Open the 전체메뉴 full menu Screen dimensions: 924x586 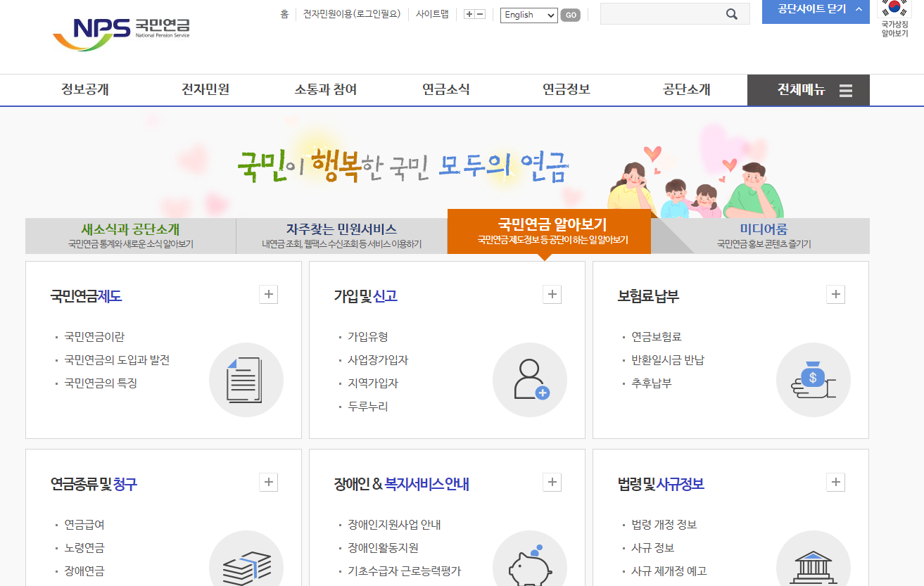809,90
